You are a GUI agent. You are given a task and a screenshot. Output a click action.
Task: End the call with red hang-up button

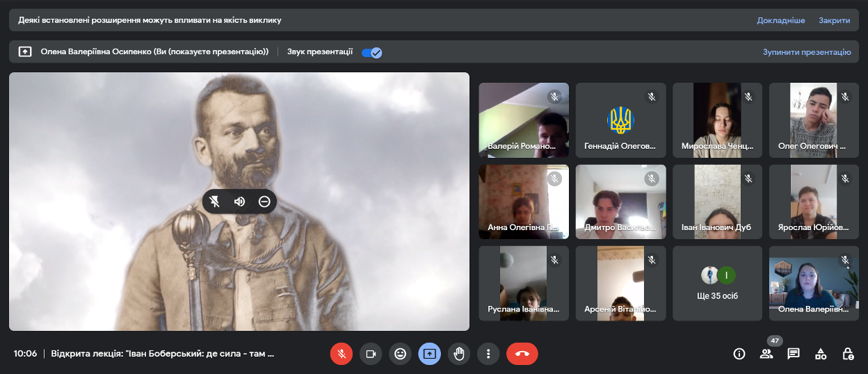point(522,354)
